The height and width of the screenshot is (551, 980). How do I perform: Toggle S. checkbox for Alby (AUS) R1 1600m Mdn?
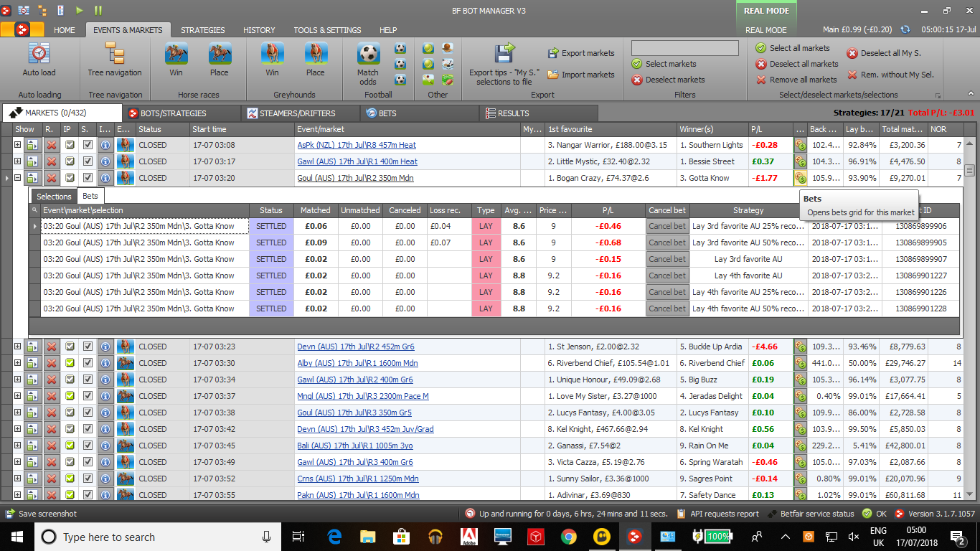pos(88,363)
